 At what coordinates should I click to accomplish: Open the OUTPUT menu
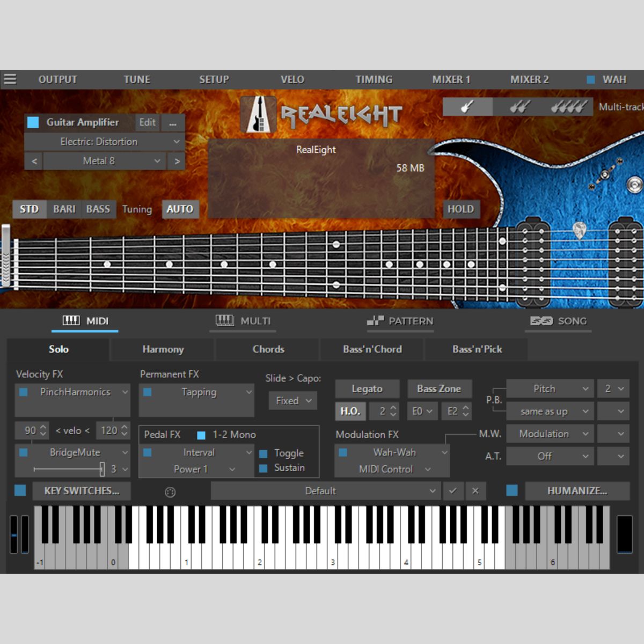click(x=58, y=79)
